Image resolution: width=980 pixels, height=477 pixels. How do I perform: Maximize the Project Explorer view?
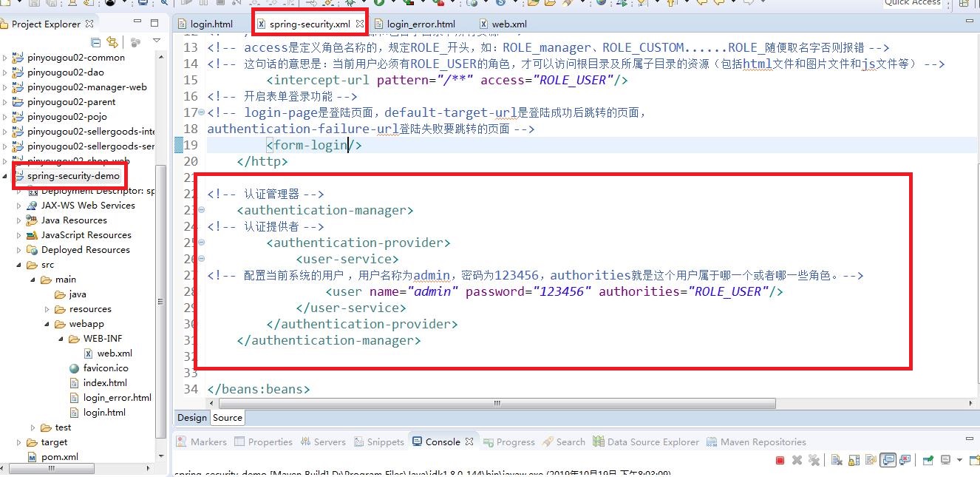click(x=154, y=24)
